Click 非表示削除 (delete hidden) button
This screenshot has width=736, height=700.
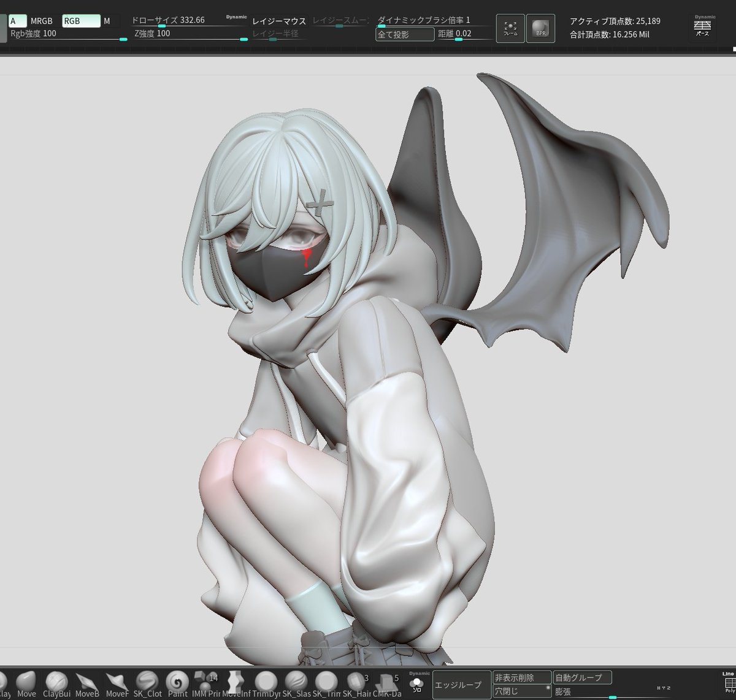tap(522, 677)
